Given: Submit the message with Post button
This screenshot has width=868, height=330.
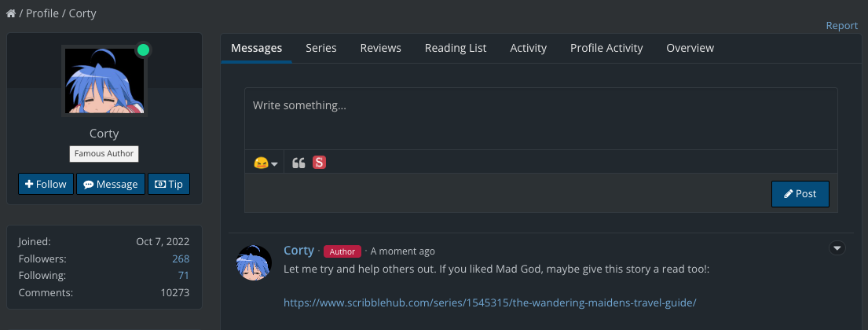Looking at the screenshot, I should (800, 194).
